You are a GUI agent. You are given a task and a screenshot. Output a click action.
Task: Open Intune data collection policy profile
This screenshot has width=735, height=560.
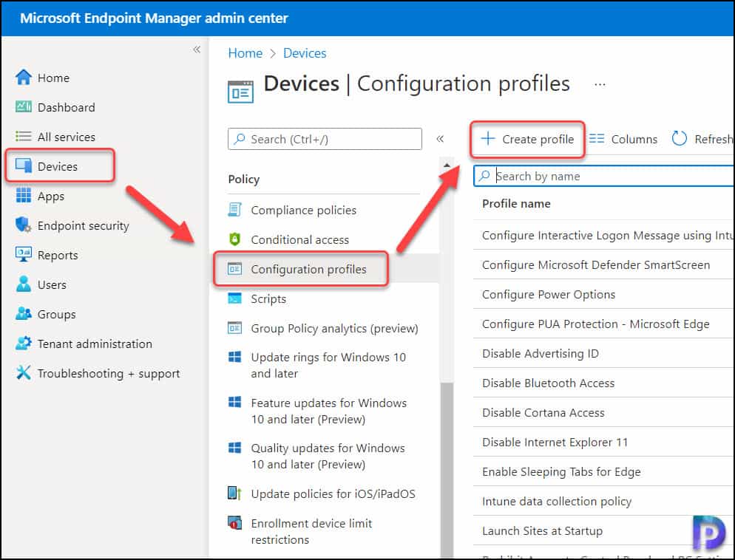click(x=557, y=501)
